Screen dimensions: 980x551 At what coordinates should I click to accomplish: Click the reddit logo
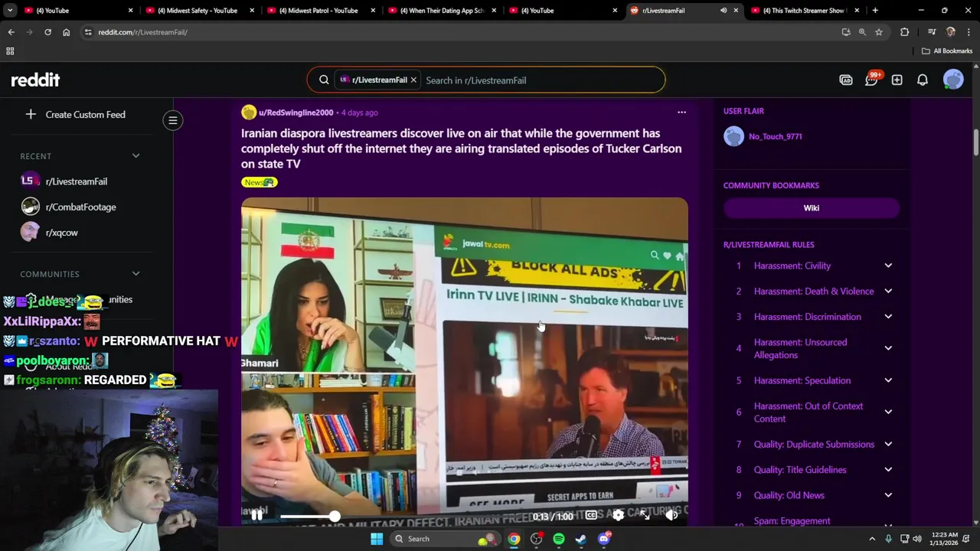[35, 80]
